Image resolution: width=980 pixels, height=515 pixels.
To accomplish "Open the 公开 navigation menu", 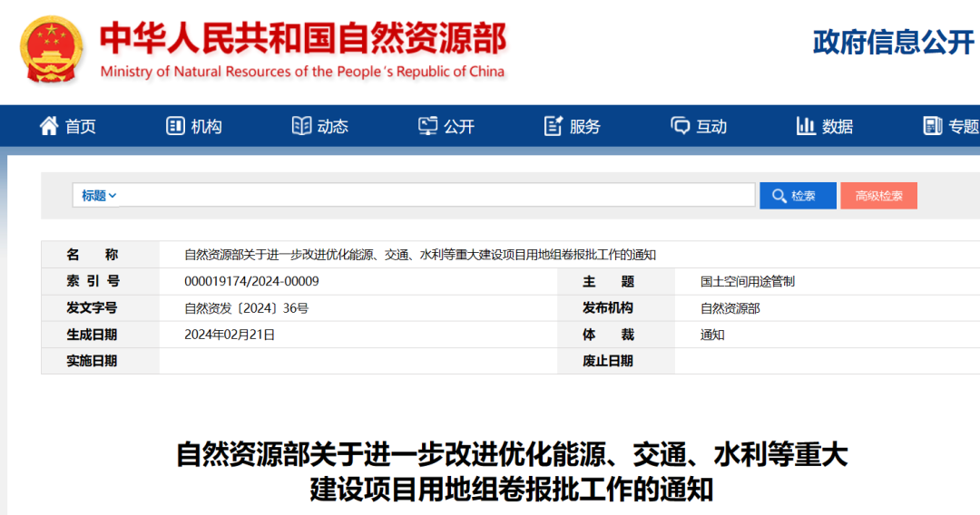I will [459, 127].
